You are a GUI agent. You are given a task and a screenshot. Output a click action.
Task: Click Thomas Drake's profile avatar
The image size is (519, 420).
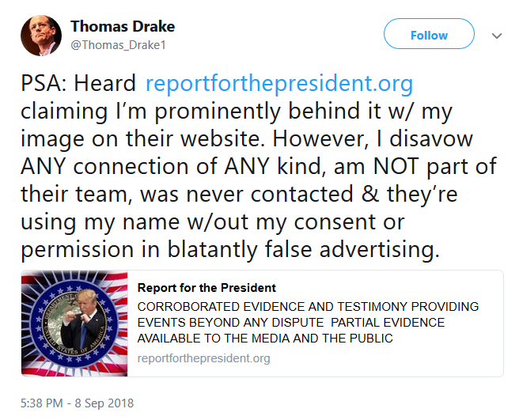coord(41,36)
